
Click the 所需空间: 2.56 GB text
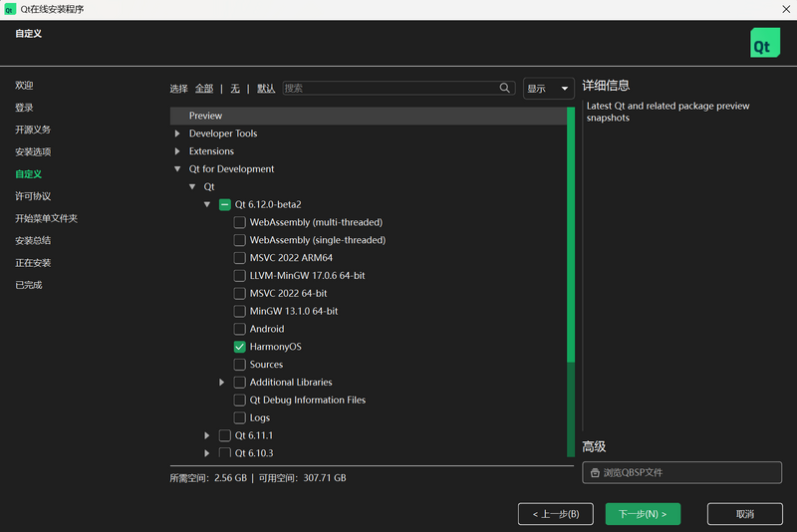[x=208, y=477]
